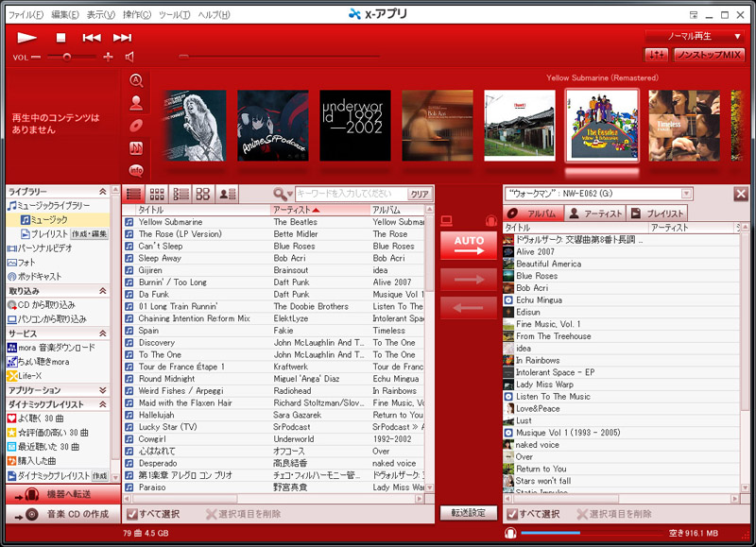Collapse the ダイナミックプレイリスト section
Image resolution: width=756 pixels, height=547 pixels.
click(x=103, y=404)
